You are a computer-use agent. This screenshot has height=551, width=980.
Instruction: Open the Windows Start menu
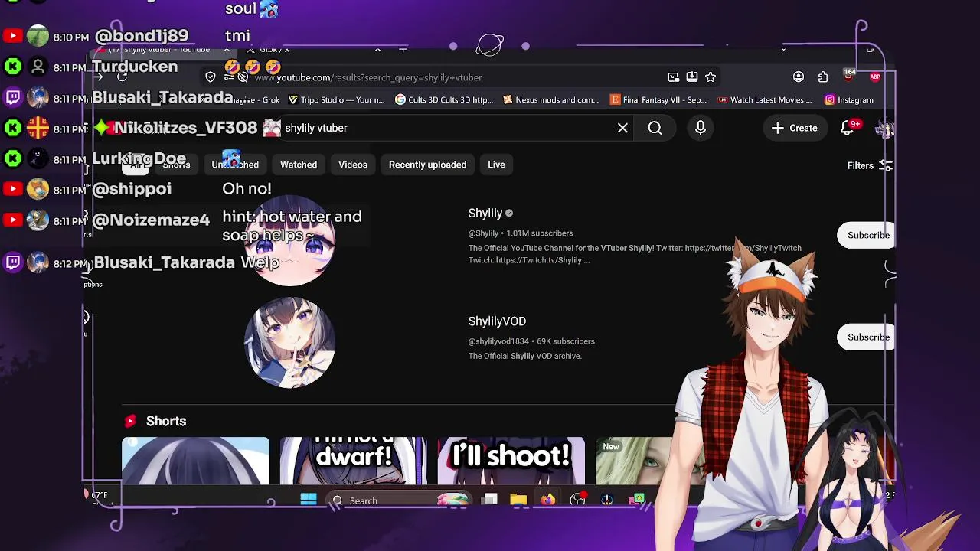pyautogui.click(x=309, y=500)
